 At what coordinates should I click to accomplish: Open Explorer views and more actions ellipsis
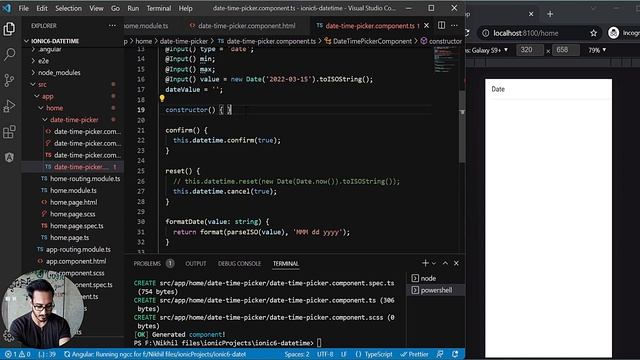click(x=112, y=25)
